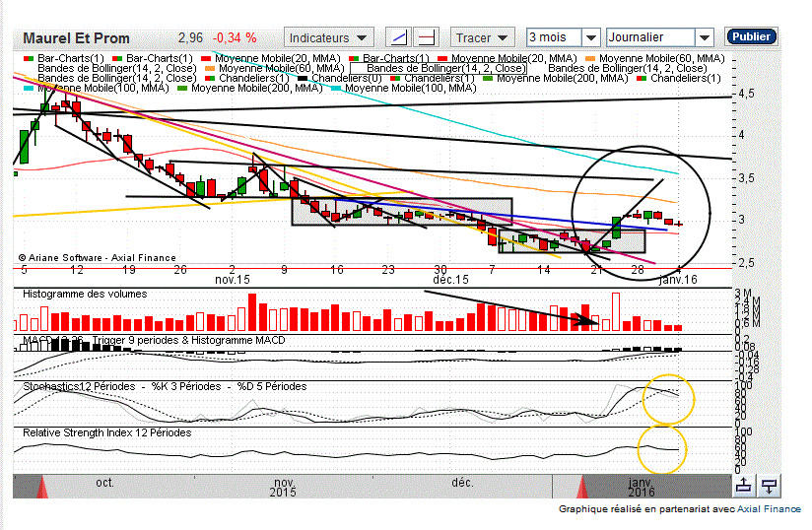
Task: Select the horizontal line drawing tool
Action: [426, 37]
